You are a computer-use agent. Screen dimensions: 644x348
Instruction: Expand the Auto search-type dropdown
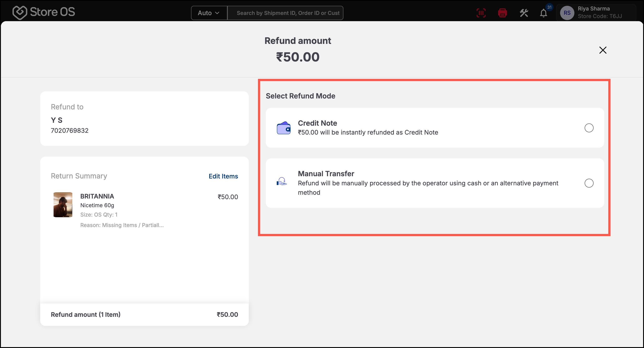tap(209, 13)
